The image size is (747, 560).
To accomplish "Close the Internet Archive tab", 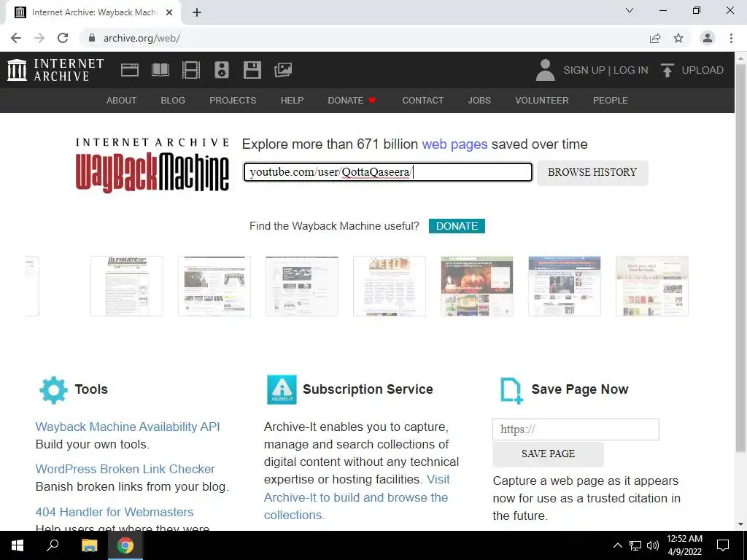I will (169, 12).
